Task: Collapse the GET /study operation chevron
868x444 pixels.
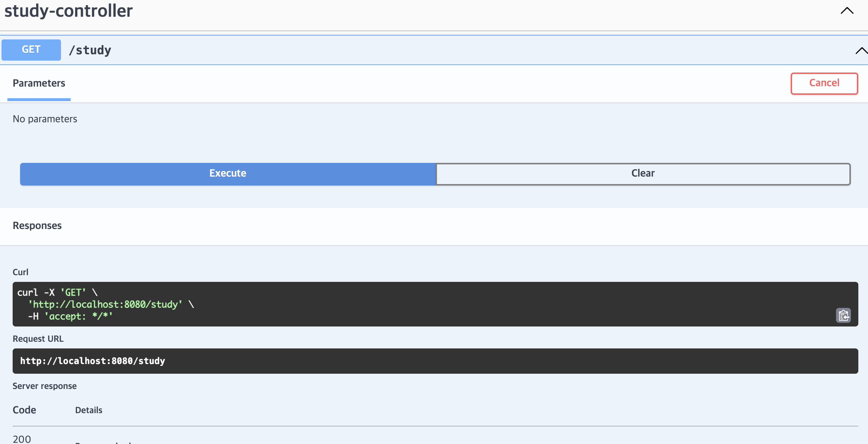Action: (861, 51)
